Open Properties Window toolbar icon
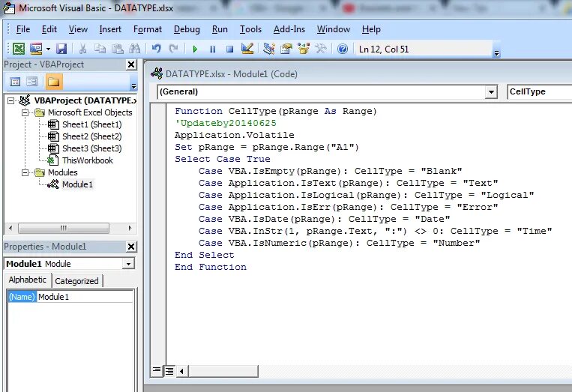Screen dimensions: 572x392 (x=286, y=49)
